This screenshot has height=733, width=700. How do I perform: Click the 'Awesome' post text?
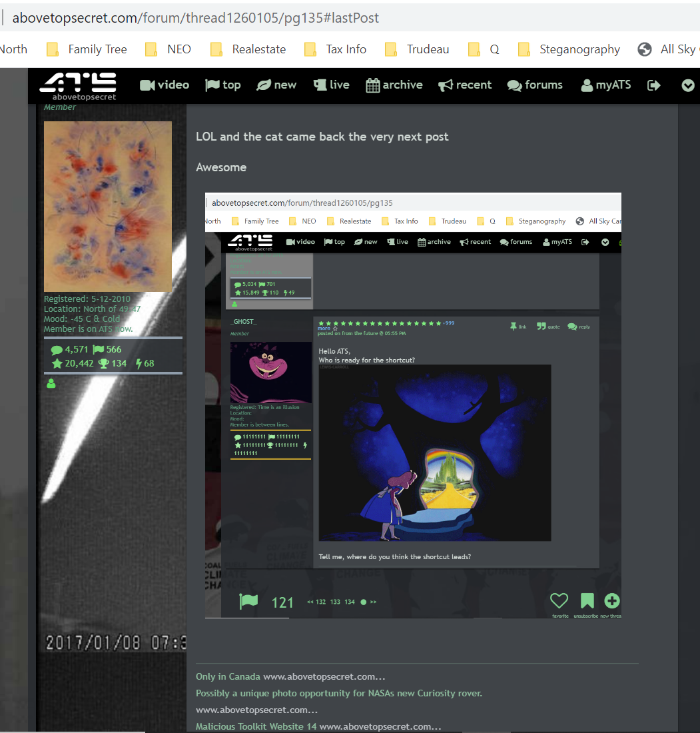click(221, 167)
